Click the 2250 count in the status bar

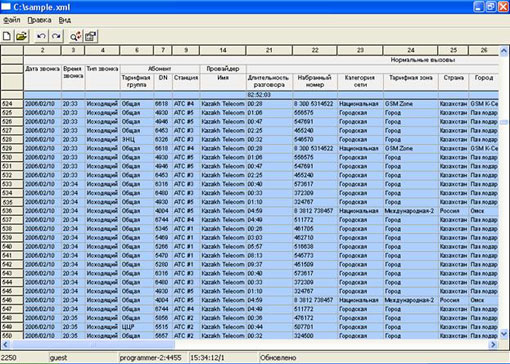pyautogui.click(x=8, y=358)
